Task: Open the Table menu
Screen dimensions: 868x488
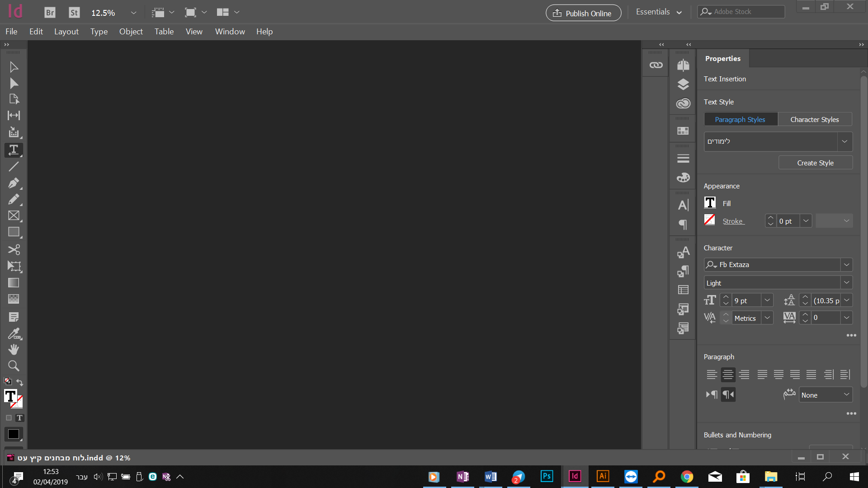Action: pyautogui.click(x=164, y=31)
